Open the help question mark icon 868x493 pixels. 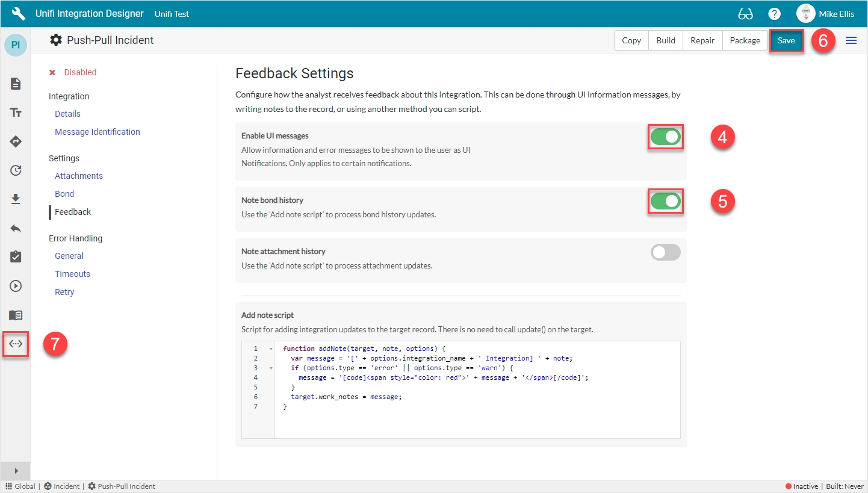coord(775,14)
